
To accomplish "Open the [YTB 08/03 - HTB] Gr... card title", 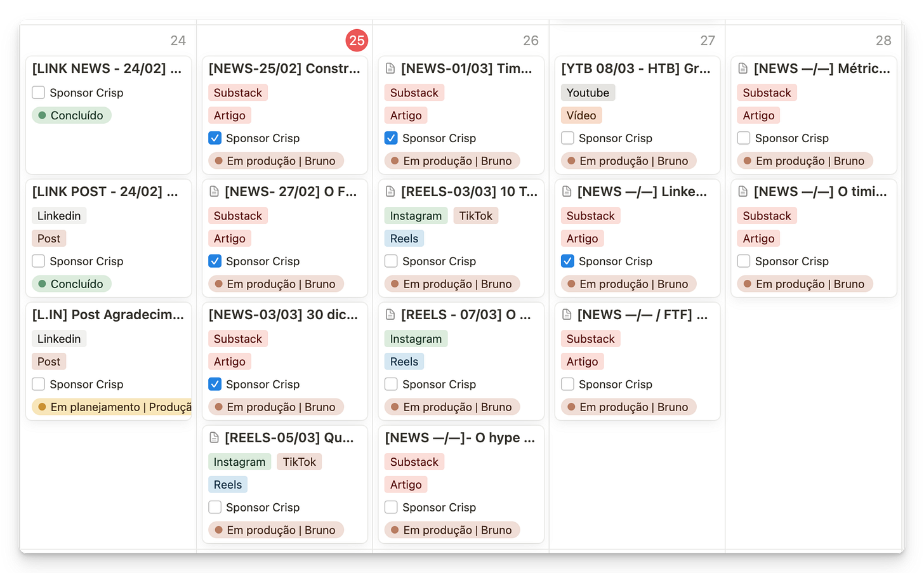I will tap(636, 69).
